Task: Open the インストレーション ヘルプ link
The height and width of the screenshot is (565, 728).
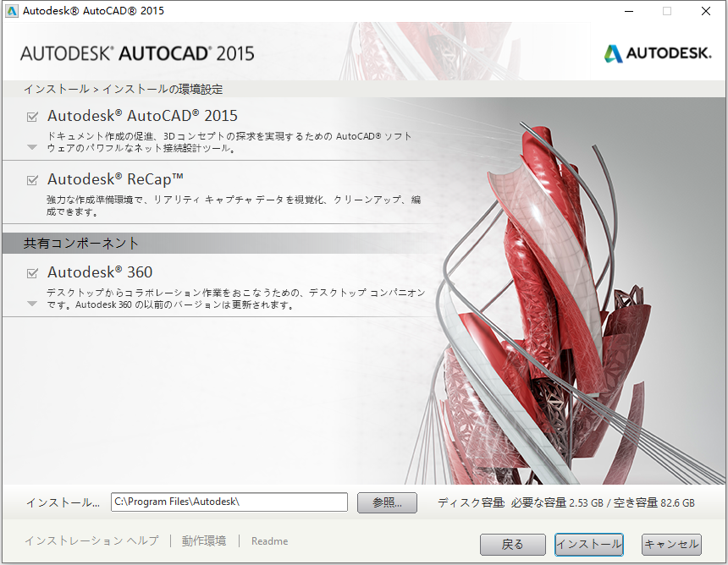Action: click(91, 540)
